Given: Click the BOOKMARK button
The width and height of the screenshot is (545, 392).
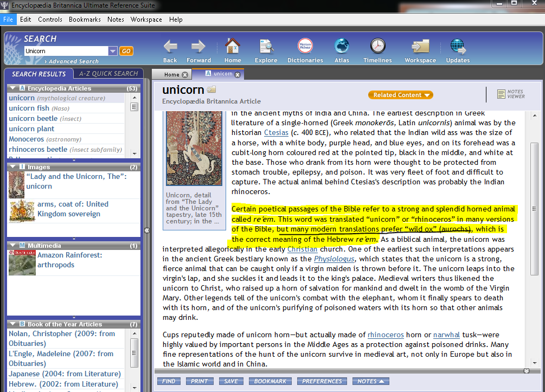Looking at the screenshot, I should coord(270,381).
